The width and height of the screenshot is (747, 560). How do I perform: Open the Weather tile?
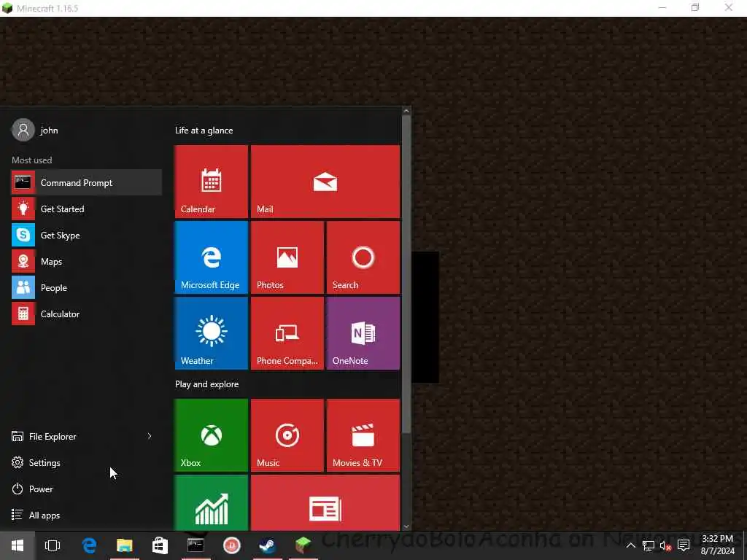(x=211, y=332)
